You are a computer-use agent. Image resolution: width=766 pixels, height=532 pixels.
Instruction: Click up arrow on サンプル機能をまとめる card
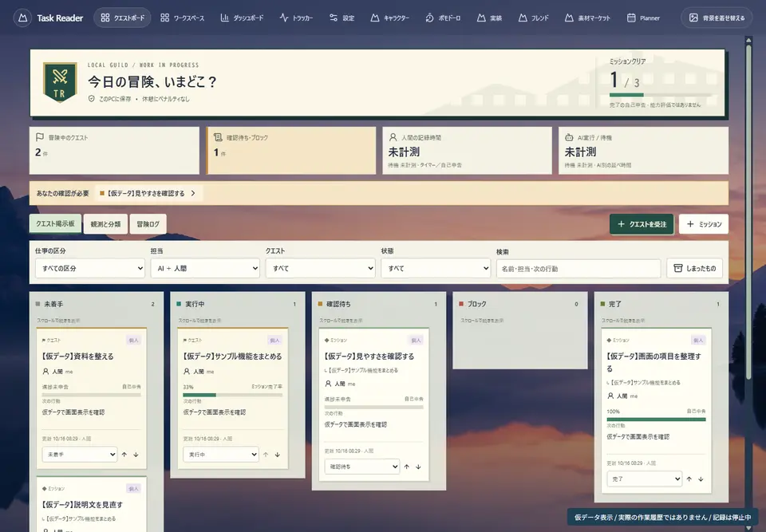pos(265,455)
